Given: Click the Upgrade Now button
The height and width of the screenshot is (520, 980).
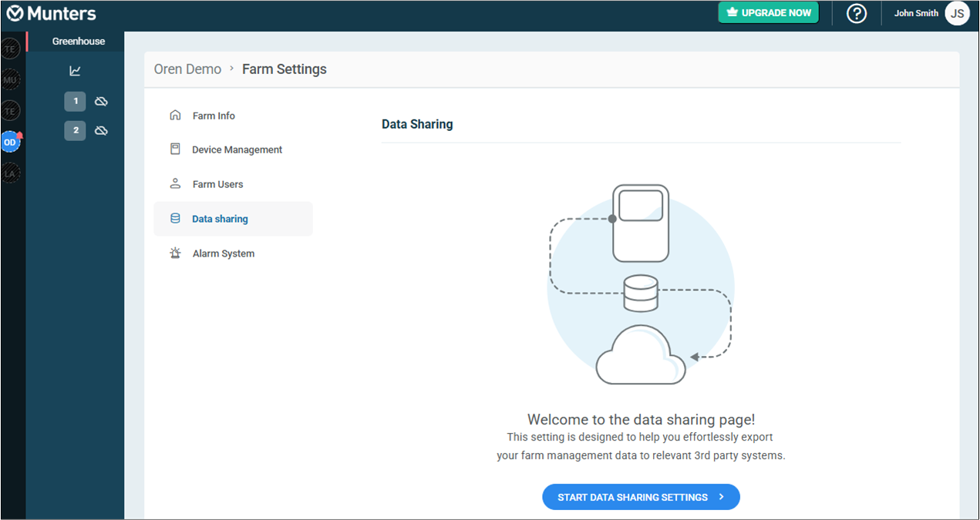Looking at the screenshot, I should click(768, 12).
